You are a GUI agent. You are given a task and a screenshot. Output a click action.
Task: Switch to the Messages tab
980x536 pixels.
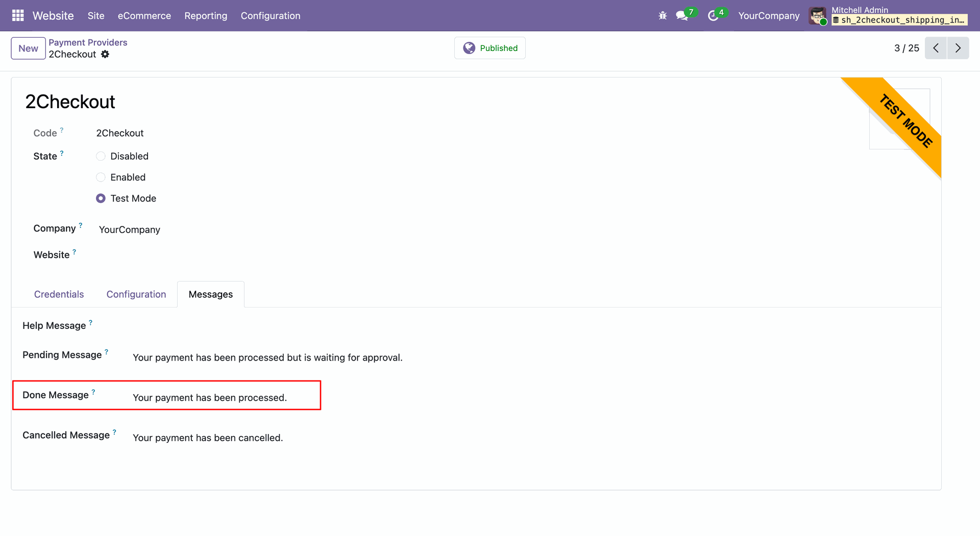coord(211,294)
